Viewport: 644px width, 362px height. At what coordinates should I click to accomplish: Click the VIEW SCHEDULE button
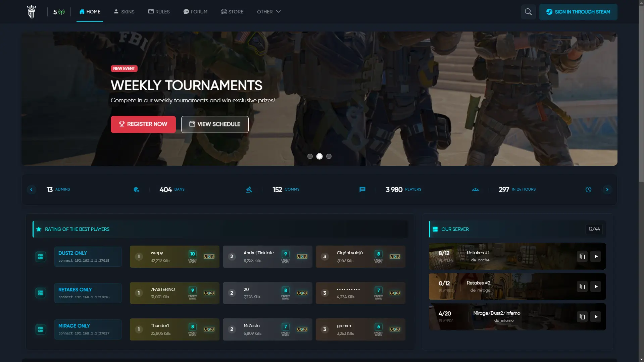point(215,124)
